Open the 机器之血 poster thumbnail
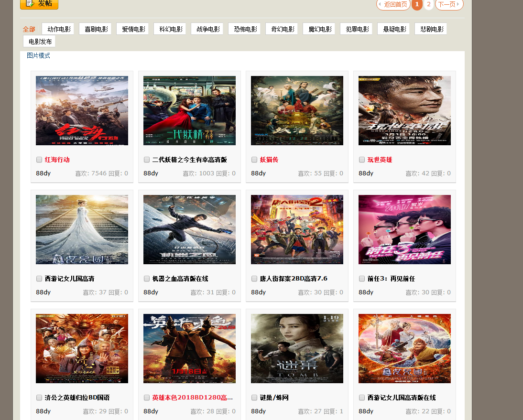 [189, 230]
